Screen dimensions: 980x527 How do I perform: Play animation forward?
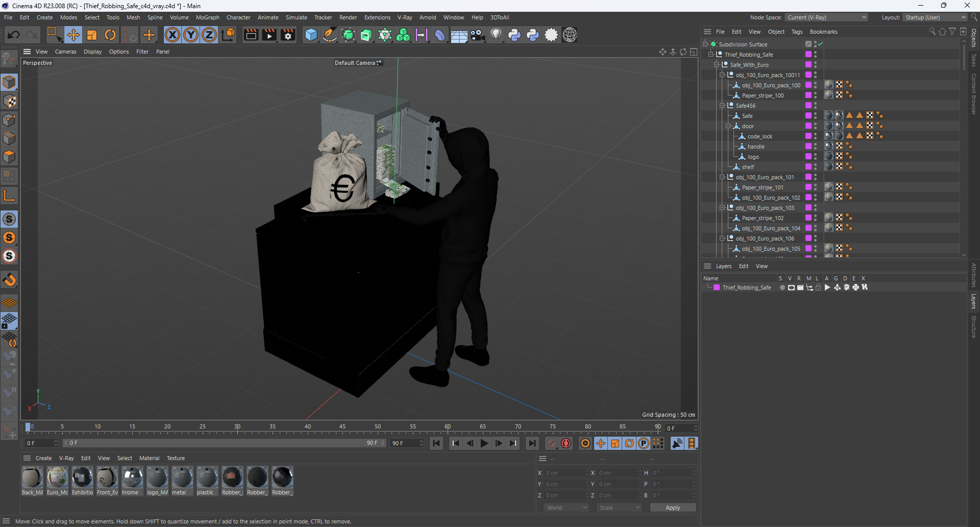coord(484,443)
